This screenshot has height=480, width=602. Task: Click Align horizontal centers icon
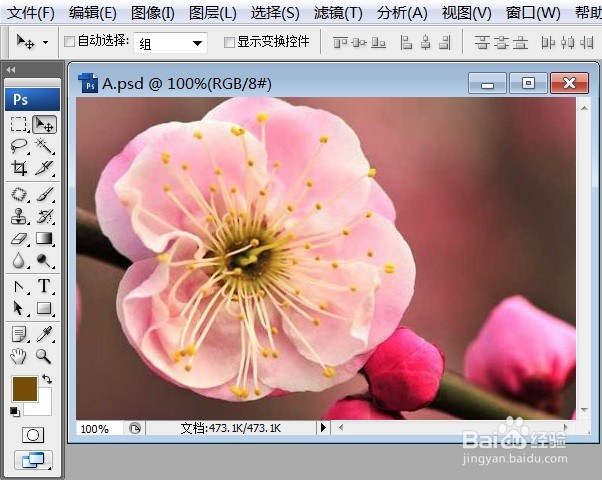click(x=425, y=42)
